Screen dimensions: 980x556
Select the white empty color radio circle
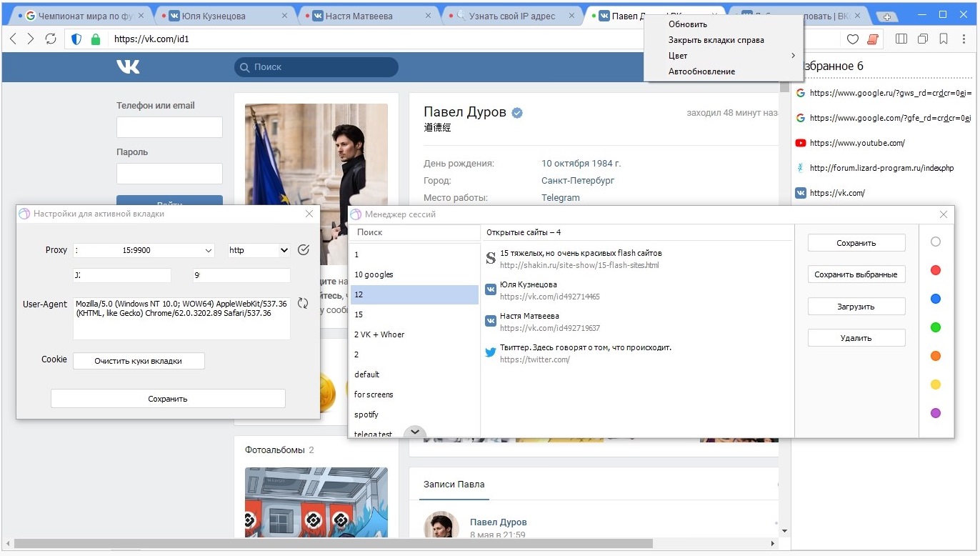pos(936,242)
